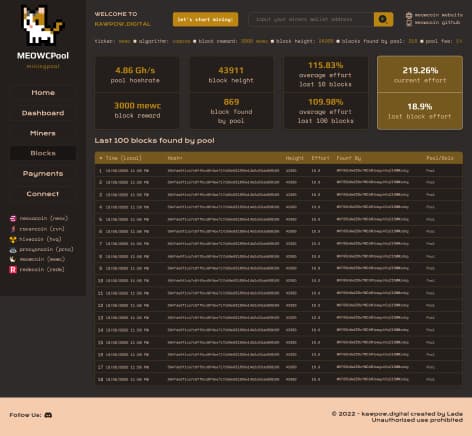Open the Dashboard page
The height and width of the screenshot is (436, 472).
[43, 113]
